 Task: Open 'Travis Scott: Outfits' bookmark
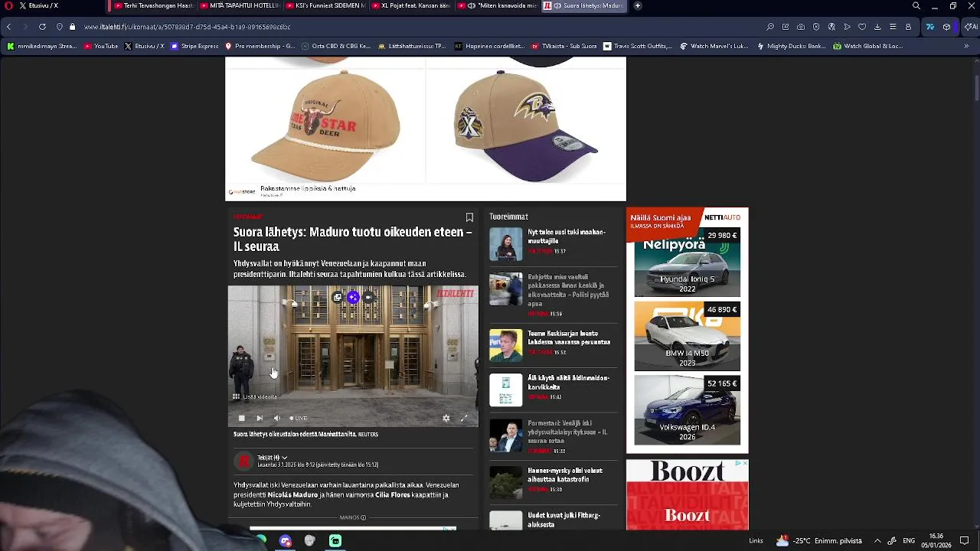point(638,46)
